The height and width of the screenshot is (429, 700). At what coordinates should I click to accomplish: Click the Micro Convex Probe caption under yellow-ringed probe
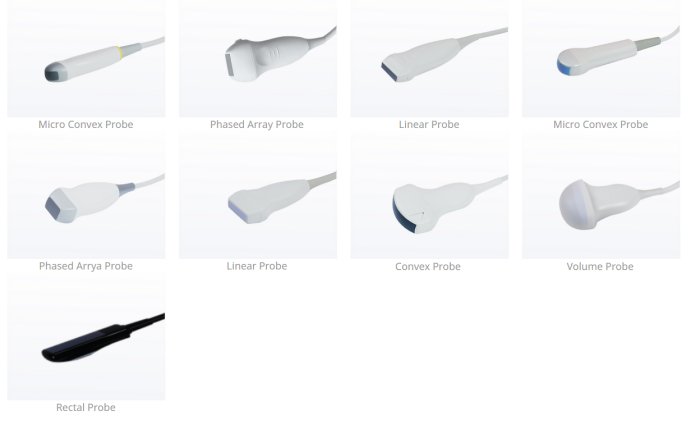[x=86, y=125]
